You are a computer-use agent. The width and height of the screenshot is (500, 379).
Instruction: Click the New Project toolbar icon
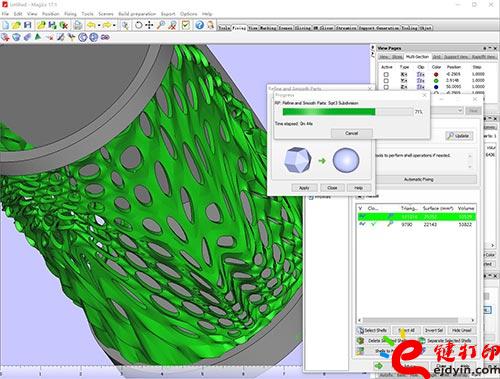point(6,25)
